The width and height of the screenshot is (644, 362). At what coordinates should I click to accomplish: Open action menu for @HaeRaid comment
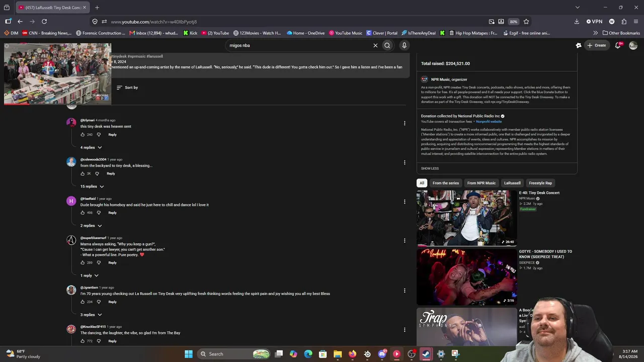405,202
